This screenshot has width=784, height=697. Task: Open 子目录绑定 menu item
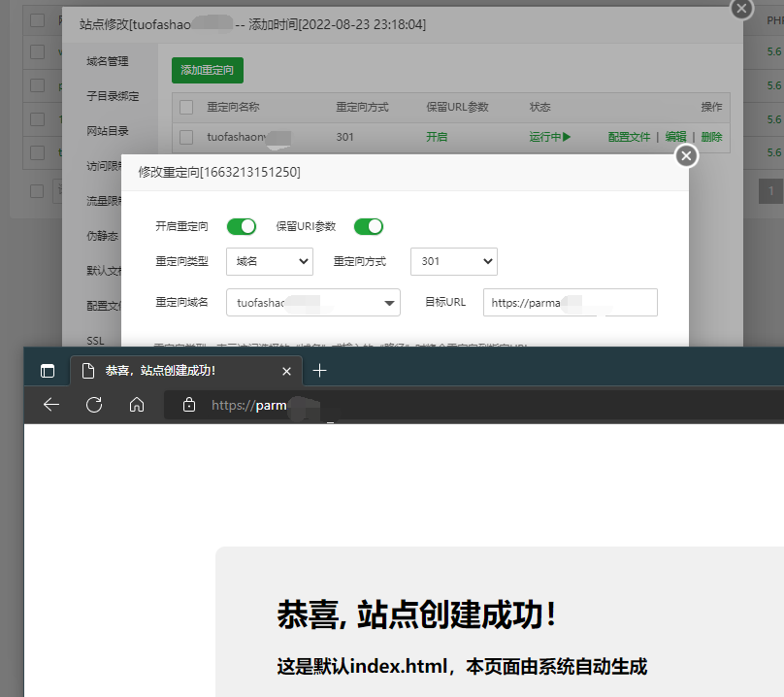(x=113, y=96)
